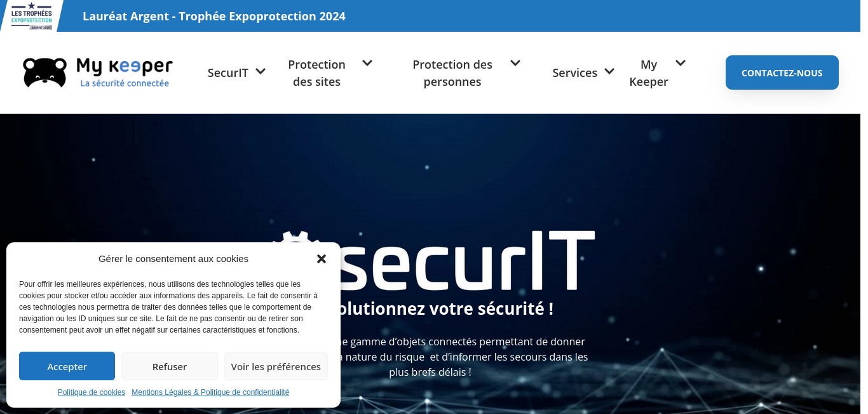Open the Protection des sites menu
This screenshot has width=868, height=414.
click(316, 73)
